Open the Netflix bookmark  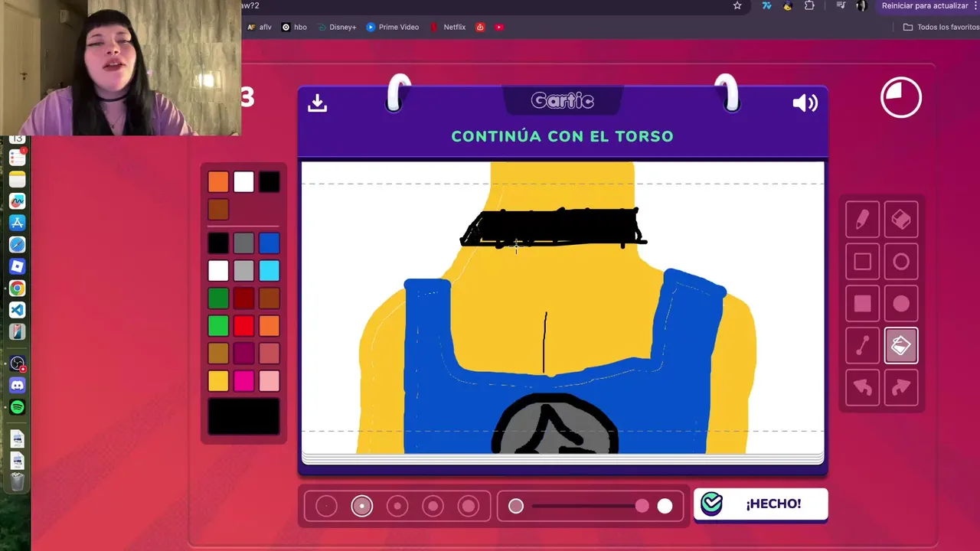(x=448, y=27)
